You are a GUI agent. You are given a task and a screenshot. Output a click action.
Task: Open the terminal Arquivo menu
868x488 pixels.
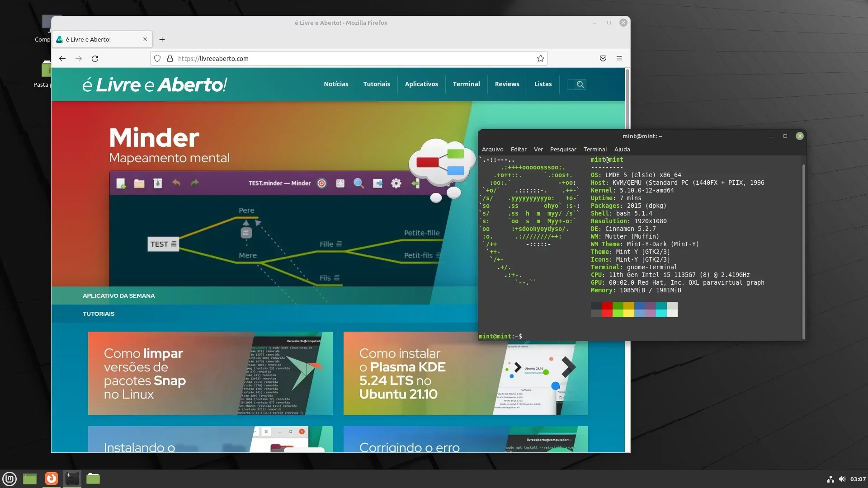pos(492,150)
